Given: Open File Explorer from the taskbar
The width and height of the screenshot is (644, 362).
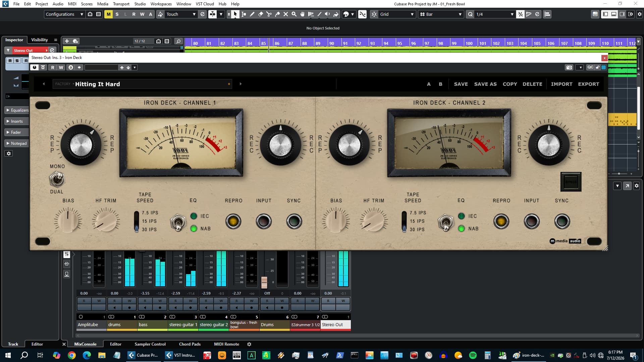Looking at the screenshot, I should click(102, 355).
